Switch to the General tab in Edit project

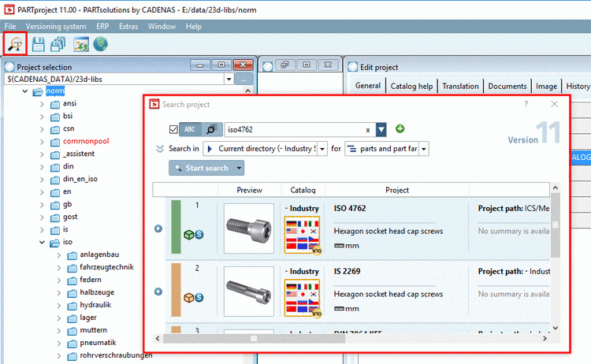pyautogui.click(x=368, y=86)
